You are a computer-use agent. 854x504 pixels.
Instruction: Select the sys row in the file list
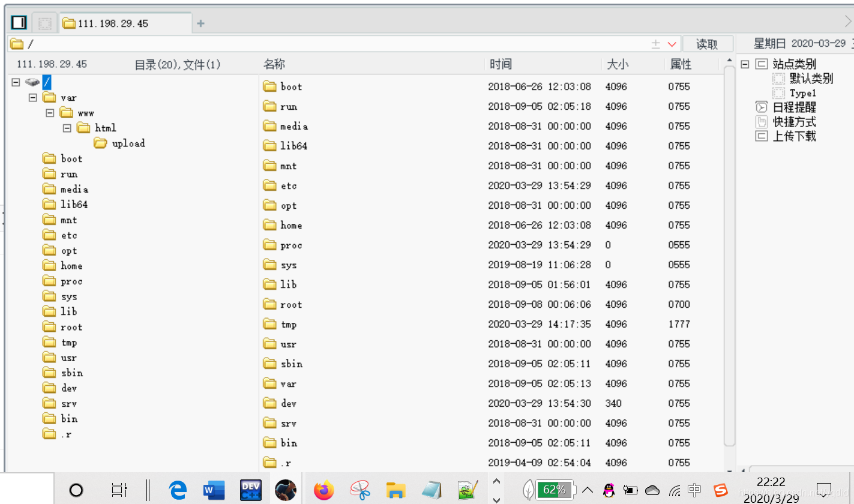coord(491,265)
